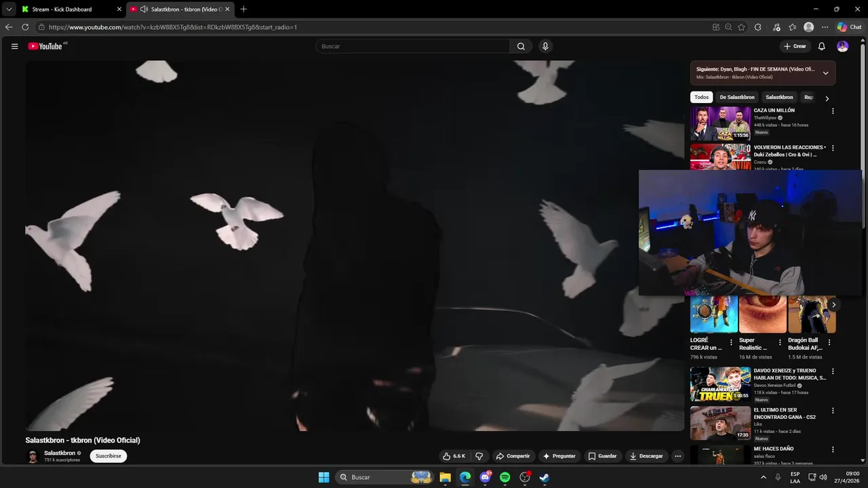This screenshot has width=868, height=488.
Task: Open CAZA UN MILLÓN video thumbnail
Action: (x=720, y=123)
